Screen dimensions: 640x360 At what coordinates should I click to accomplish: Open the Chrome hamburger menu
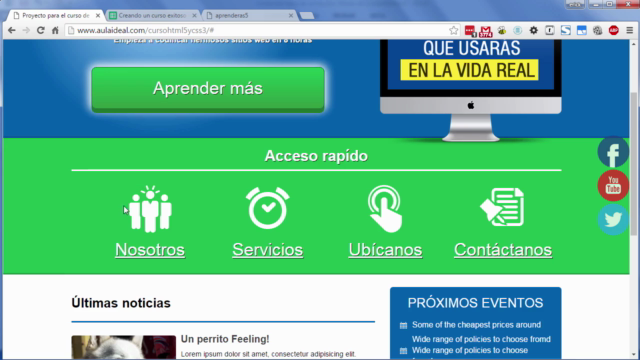coord(630,30)
